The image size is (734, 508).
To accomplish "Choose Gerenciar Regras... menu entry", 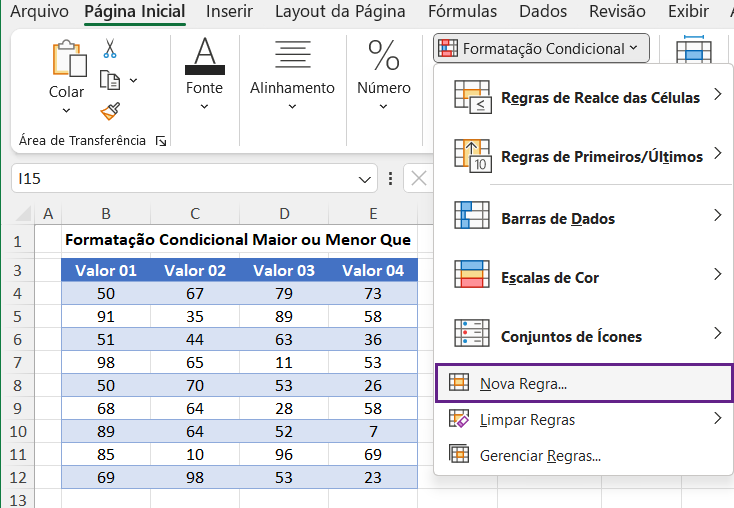I will pos(584,455).
